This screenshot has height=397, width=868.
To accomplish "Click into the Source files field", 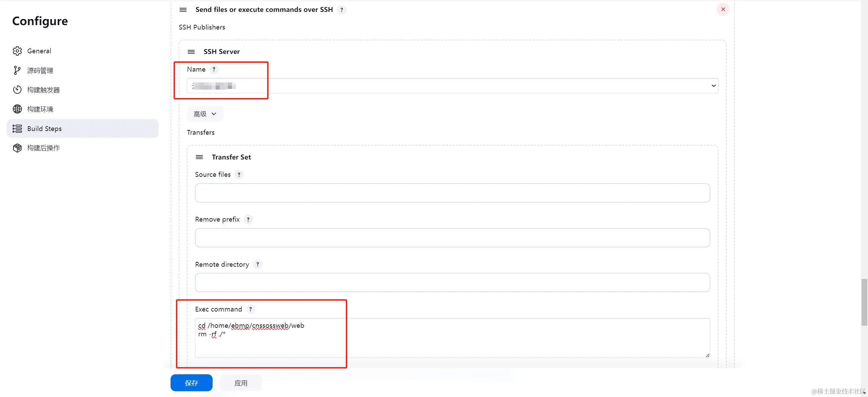I will pos(452,193).
